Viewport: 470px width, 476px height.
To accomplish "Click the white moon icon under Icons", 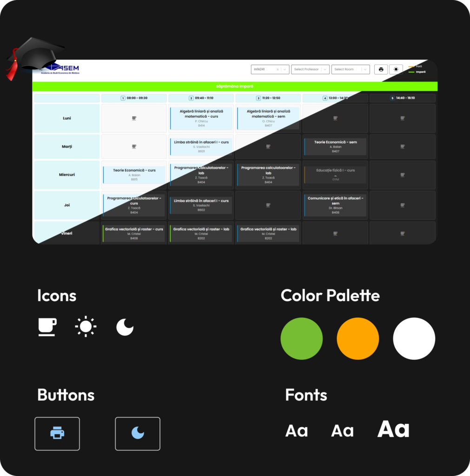I will coord(125,327).
